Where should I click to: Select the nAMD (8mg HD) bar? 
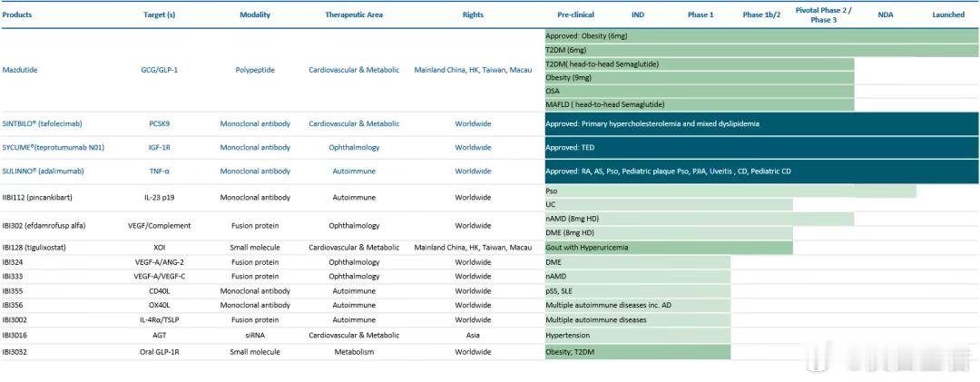coord(699,219)
